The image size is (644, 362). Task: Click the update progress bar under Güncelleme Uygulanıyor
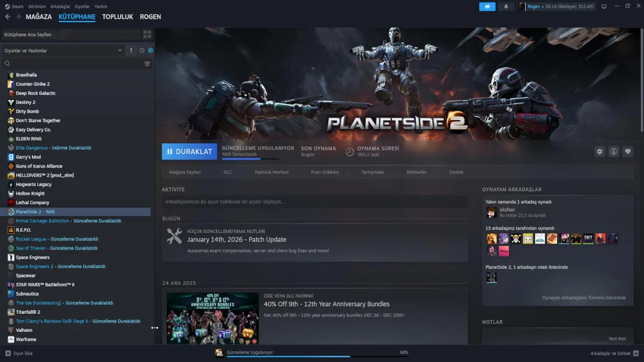point(250,159)
